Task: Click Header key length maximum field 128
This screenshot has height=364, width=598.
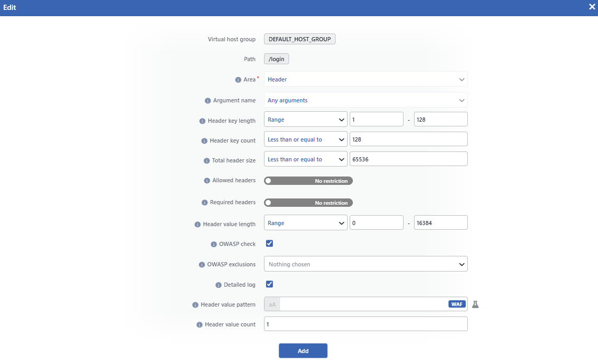Action: [x=441, y=119]
